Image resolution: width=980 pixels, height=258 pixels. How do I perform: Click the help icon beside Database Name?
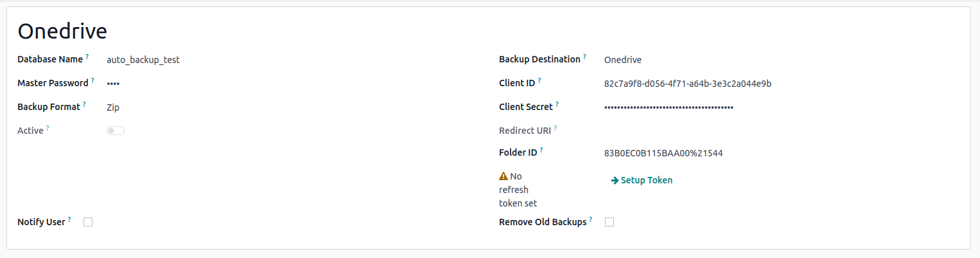(87, 57)
